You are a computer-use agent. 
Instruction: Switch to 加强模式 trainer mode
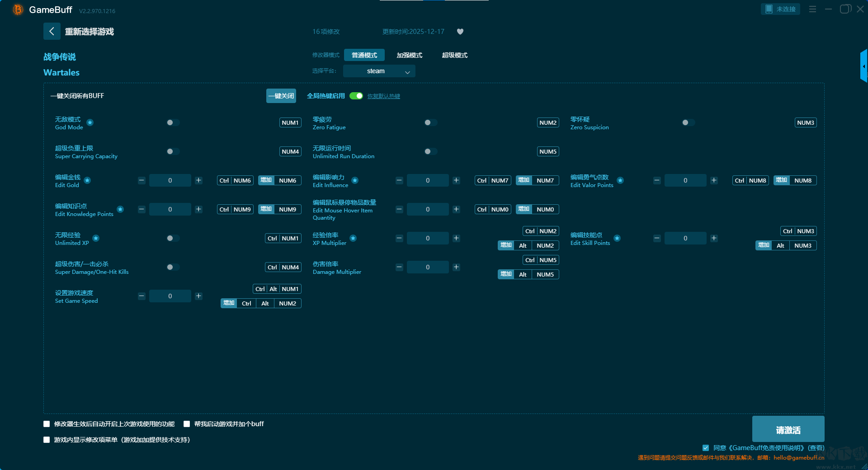(410, 55)
